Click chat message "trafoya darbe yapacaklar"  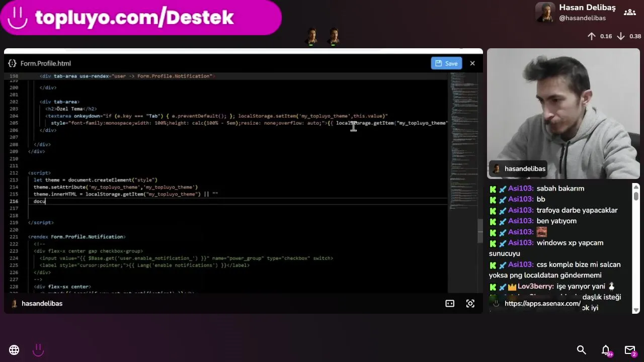[577, 211]
